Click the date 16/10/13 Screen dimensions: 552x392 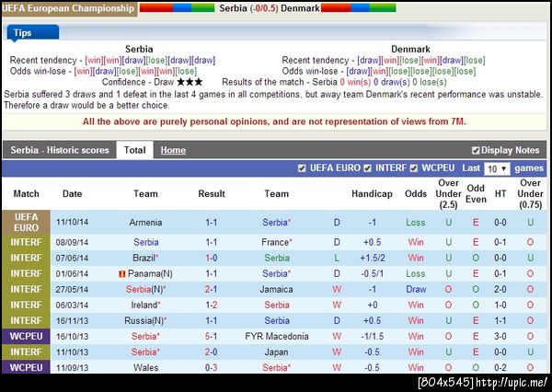coord(72,337)
